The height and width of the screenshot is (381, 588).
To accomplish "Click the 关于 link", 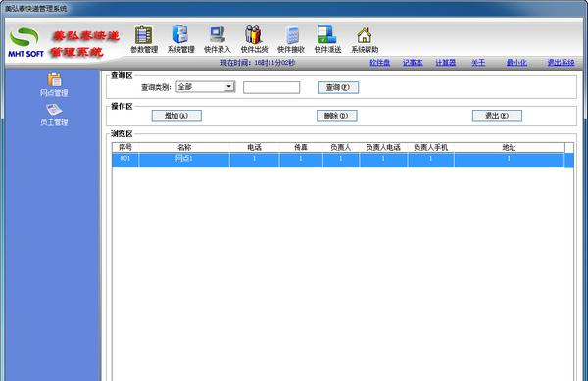I will [478, 63].
